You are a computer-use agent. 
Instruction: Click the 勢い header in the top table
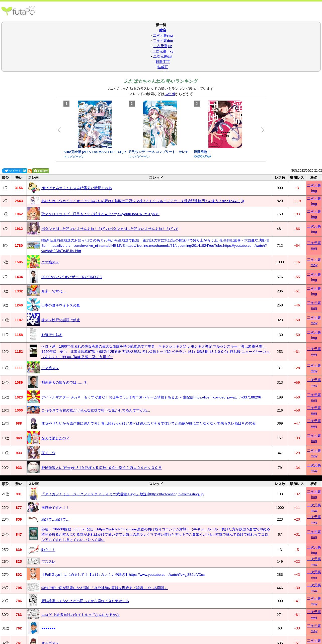(x=19, y=178)
